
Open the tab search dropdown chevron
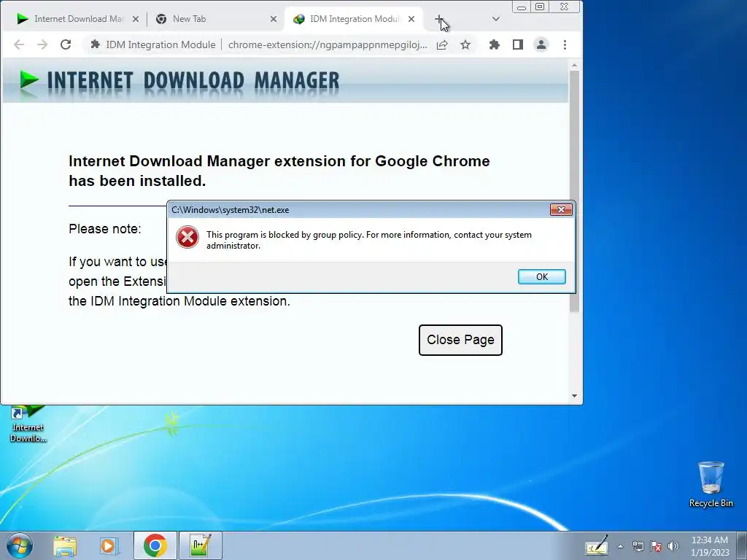(495, 19)
